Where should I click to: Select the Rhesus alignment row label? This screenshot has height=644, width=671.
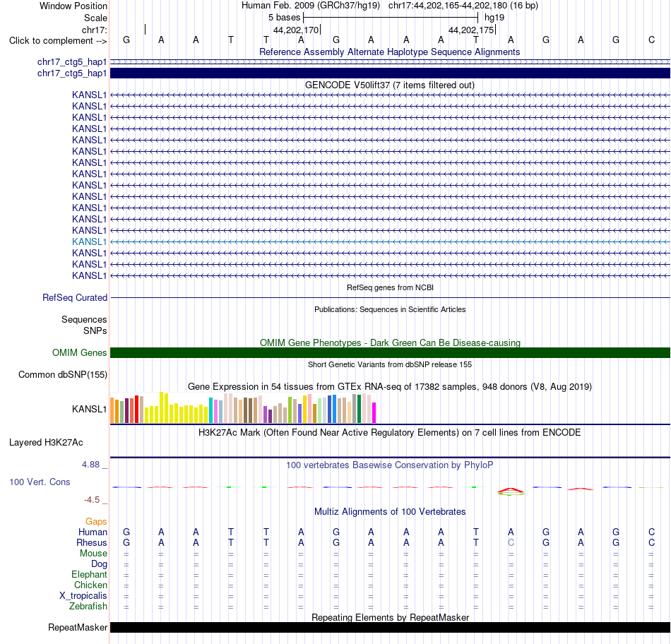click(x=92, y=542)
